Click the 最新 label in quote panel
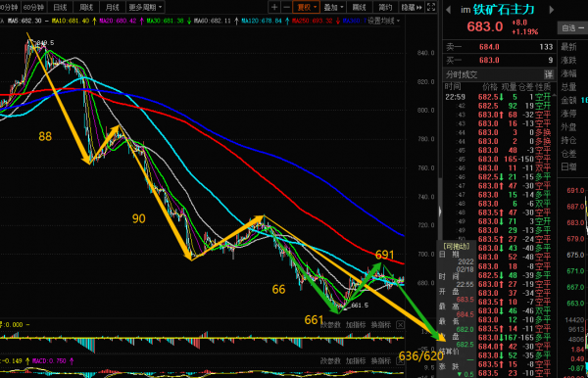Image resolution: width=588 pixels, height=378 pixels. [568, 47]
